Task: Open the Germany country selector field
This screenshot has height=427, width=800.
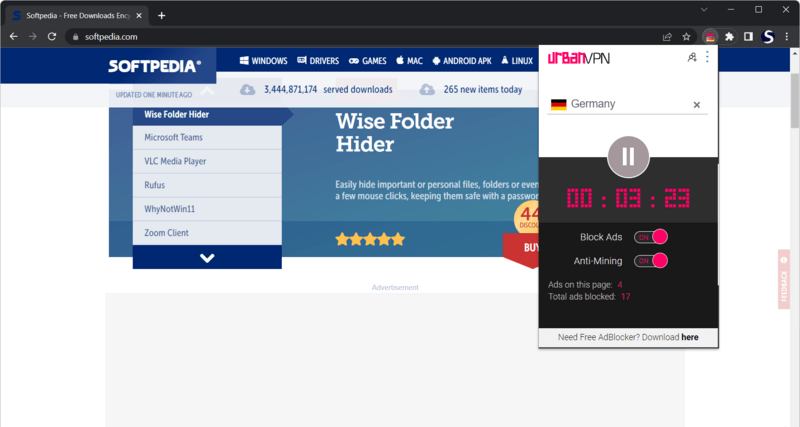Action: pos(627,104)
